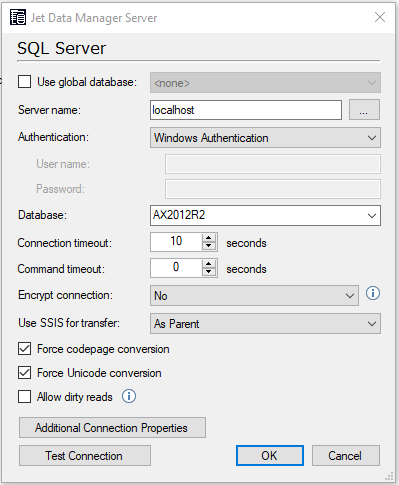The image size is (399, 485).
Task: Click the Connection timeout value 10
Action: point(176,242)
